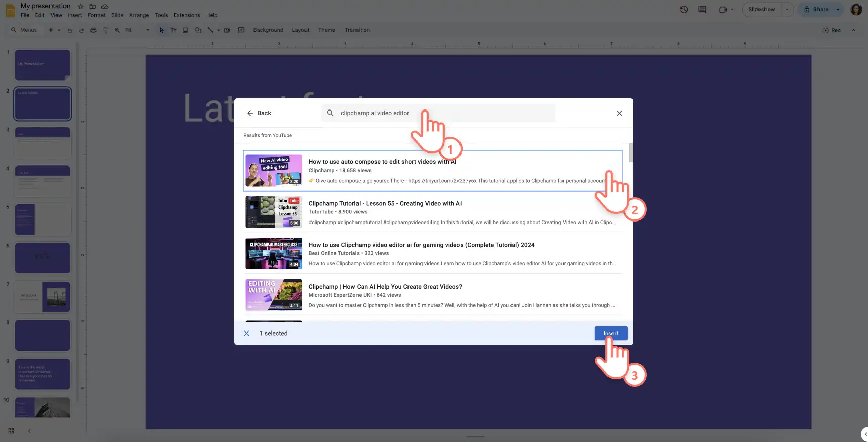Select slide 1 thumbnail in filmstrip
This screenshot has width=868, height=442.
42,65
